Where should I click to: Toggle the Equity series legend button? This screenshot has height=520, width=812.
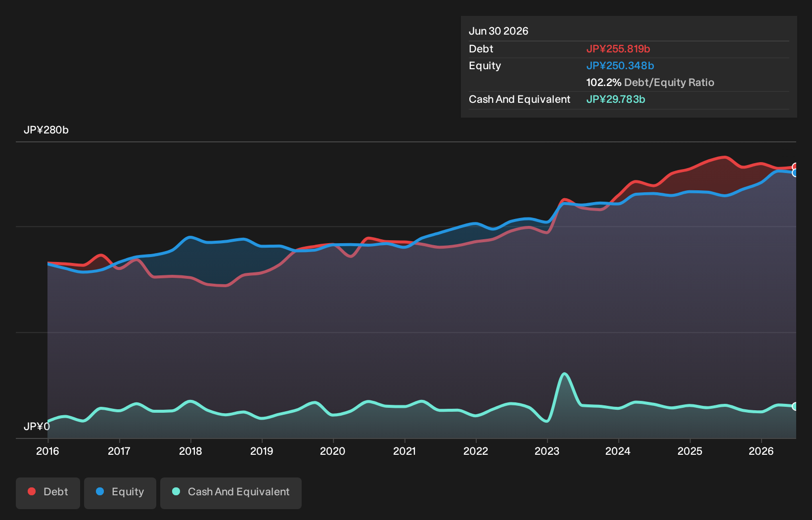pyautogui.click(x=120, y=493)
